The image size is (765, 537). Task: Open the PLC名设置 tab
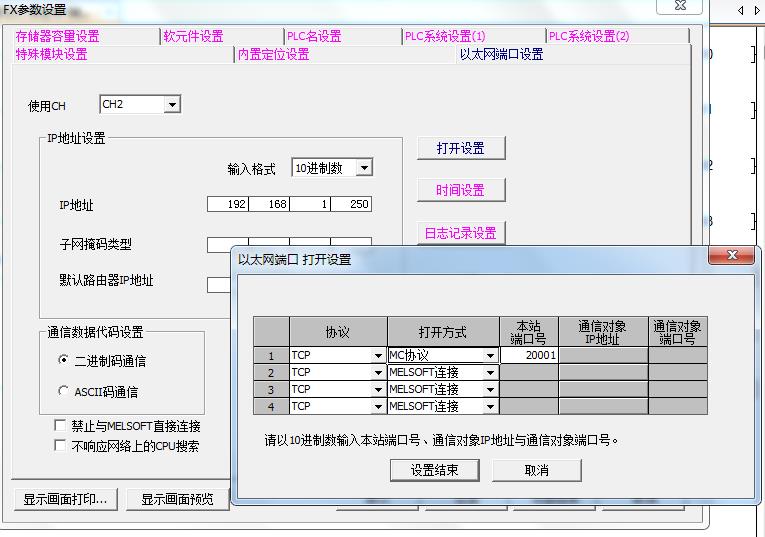click(x=313, y=36)
